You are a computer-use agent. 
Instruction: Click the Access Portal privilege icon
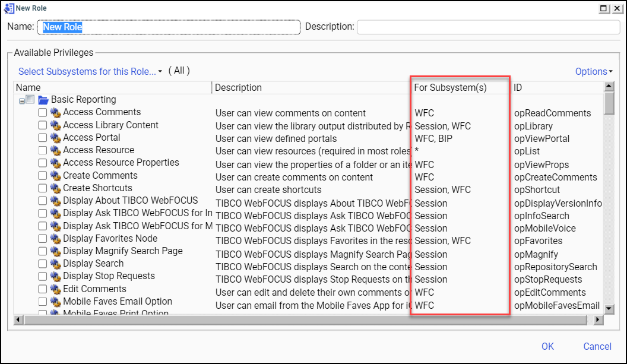tap(55, 137)
